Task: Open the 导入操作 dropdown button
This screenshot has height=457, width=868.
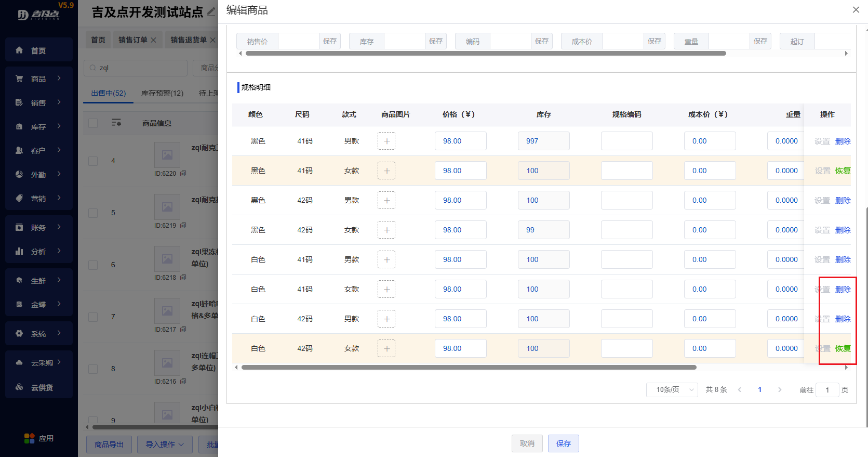Action: (165, 445)
